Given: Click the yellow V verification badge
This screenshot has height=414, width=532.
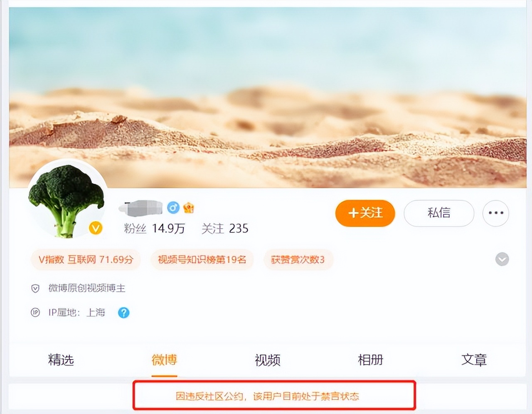Looking at the screenshot, I should (x=96, y=228).
